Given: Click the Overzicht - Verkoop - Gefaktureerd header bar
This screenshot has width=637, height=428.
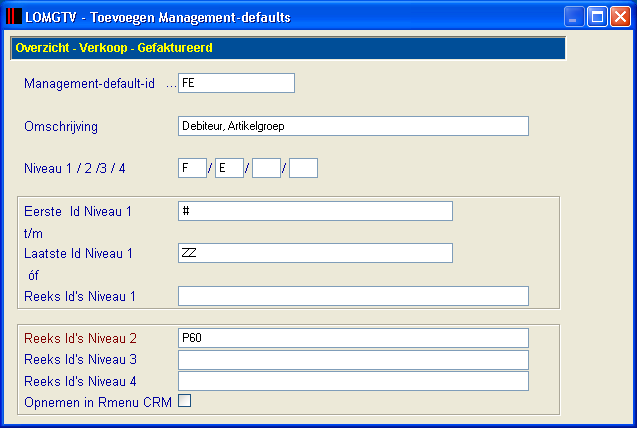Looking at the screenshot, I should (288, 48).
